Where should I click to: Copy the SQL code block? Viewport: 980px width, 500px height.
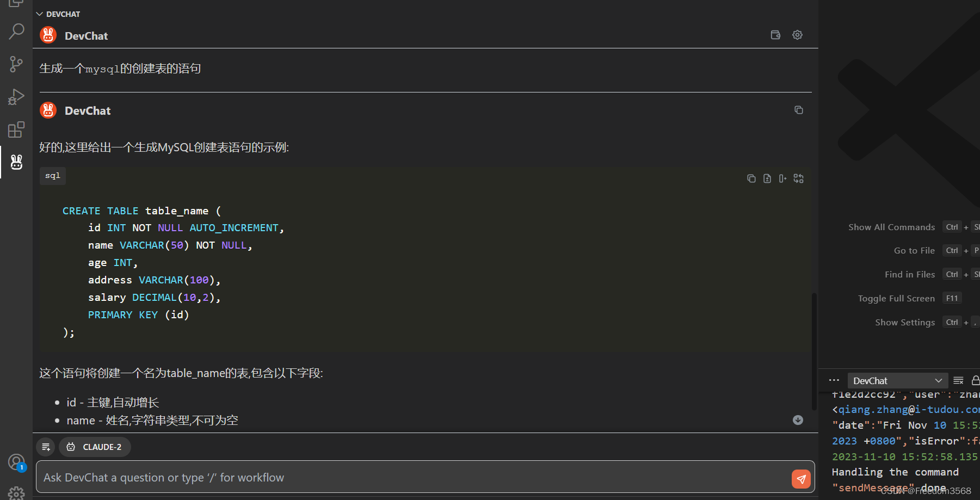click(x=751, y=178)
